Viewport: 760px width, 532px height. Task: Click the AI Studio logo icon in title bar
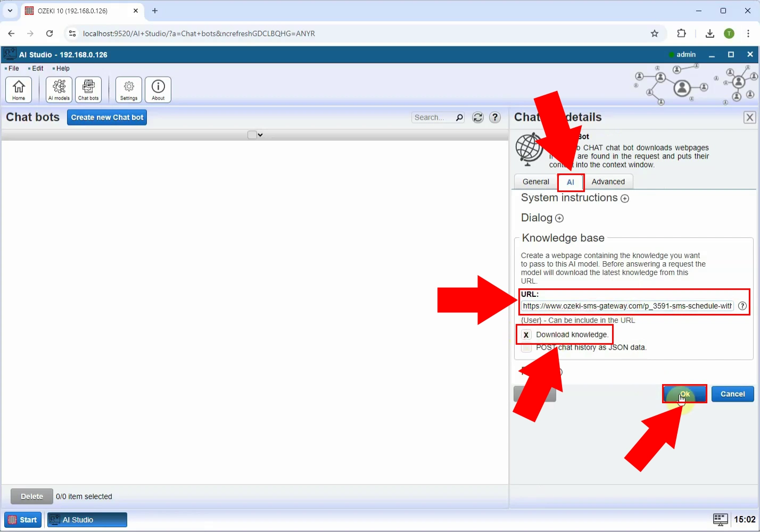[10, 54]
